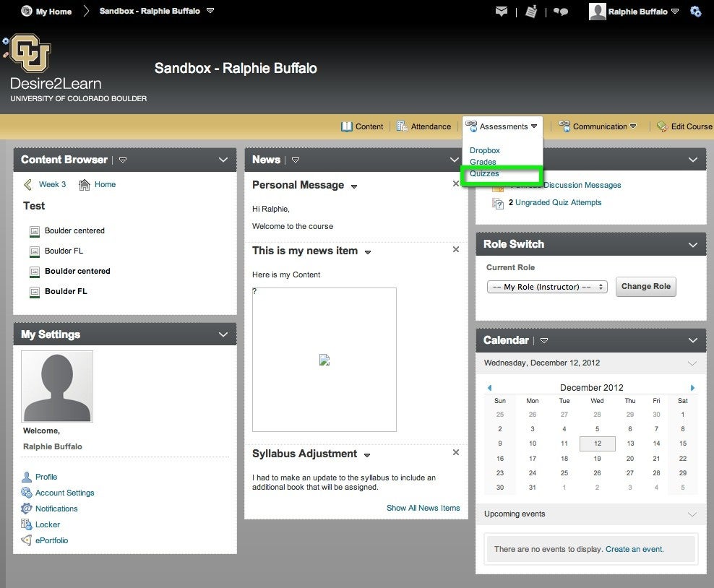Go to previous month in calendar

pyautogui.click(x=489, y=388)
